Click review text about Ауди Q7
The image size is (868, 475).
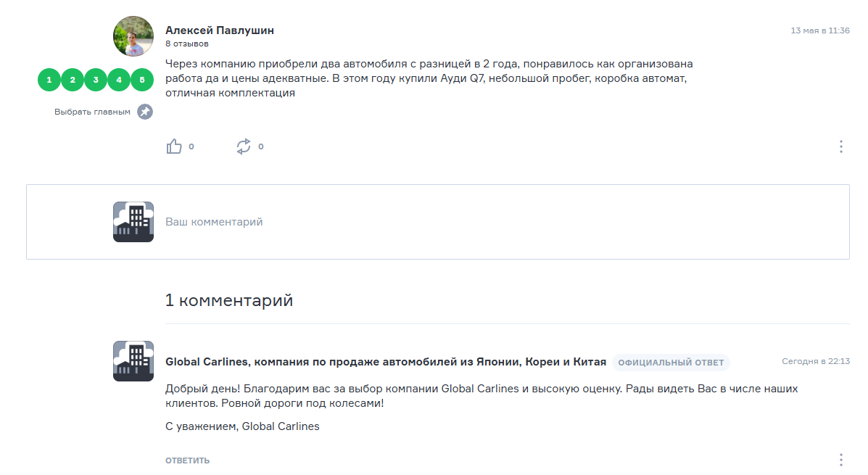[429, 78]
